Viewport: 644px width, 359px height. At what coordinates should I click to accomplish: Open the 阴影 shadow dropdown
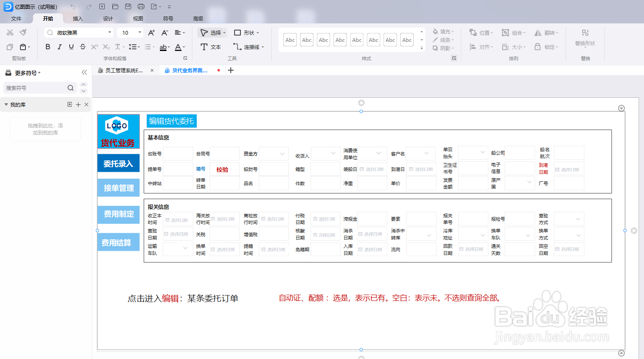pyautogui.click(x=443, y=48)
